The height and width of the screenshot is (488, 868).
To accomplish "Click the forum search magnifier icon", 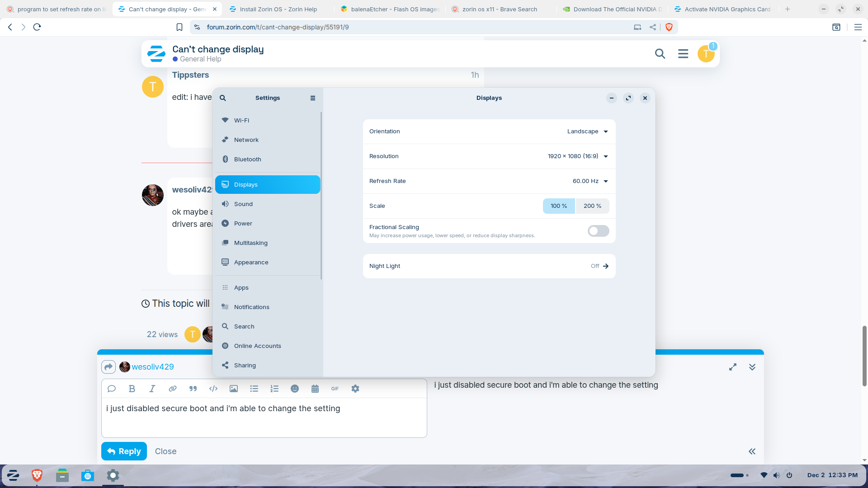I will (660, 54).
